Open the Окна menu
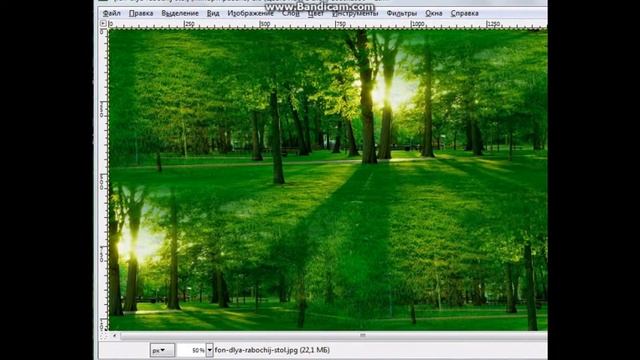Image resolution: width=640 pixels, height=360 pixels. [x=433, y=13]
